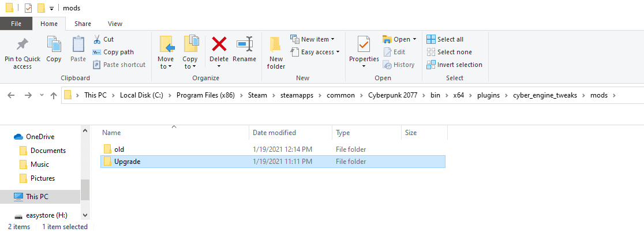Image resolution: width=644 pixels, height=232 pixels.
Task: Select easystore (H:) drive
Action: point(41,215)
